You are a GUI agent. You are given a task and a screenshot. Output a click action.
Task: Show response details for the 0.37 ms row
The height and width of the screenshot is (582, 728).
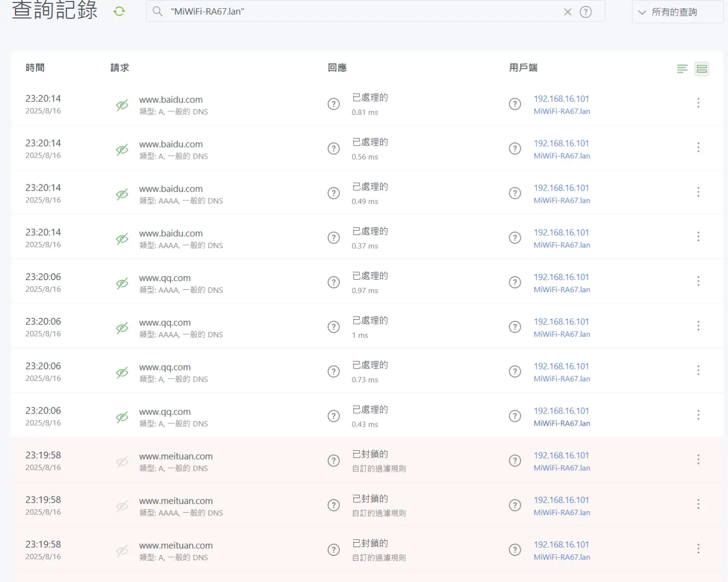click(x=333, y=238)
